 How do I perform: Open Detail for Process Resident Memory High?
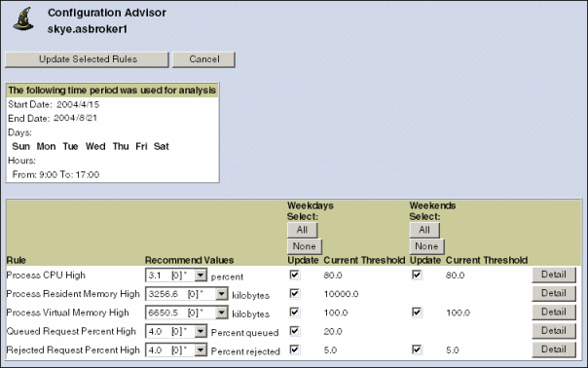coord(554,293)
